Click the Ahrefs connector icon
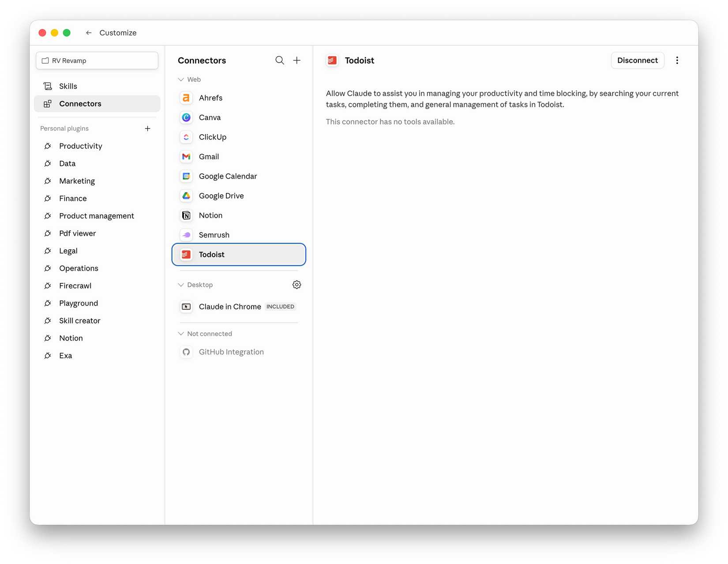 [186, 98]
